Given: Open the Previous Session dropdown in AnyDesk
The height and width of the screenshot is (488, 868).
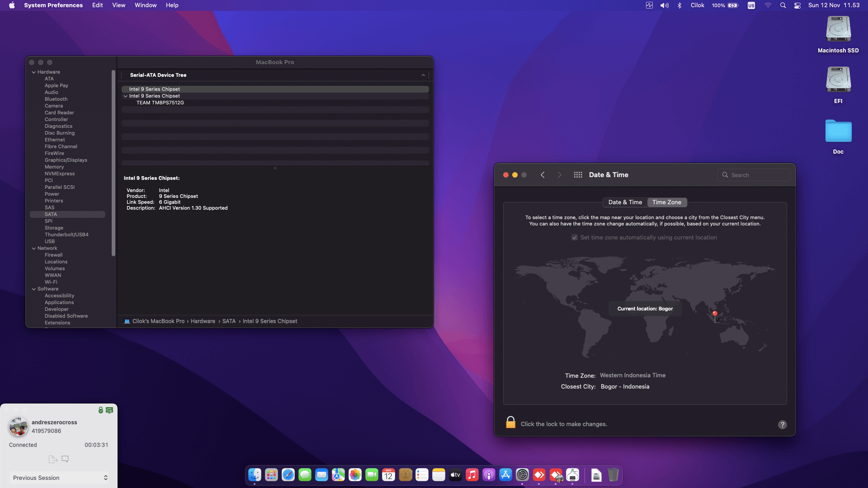Looking at the screenshot, I should [x=60, y=478].
